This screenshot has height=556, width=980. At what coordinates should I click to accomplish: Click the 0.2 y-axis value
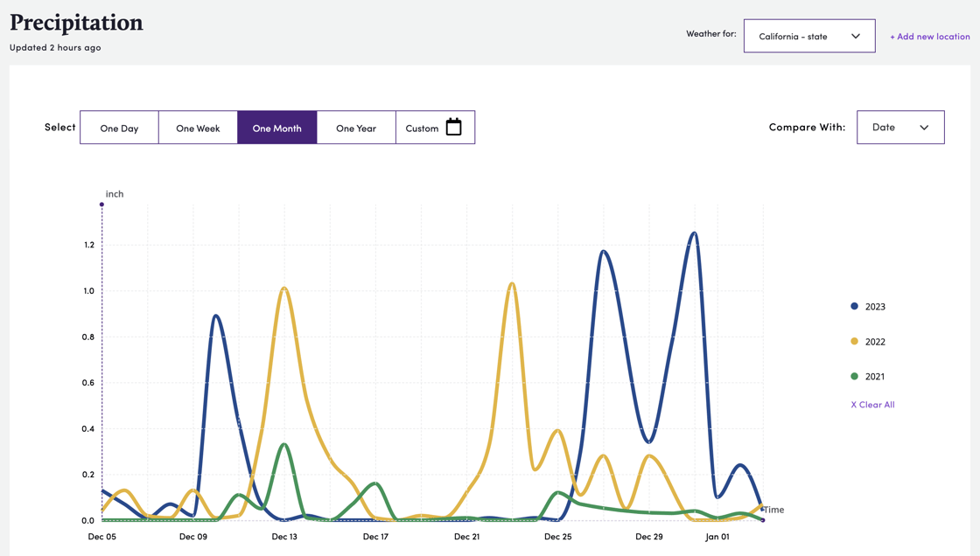click(x=88, y=475)
